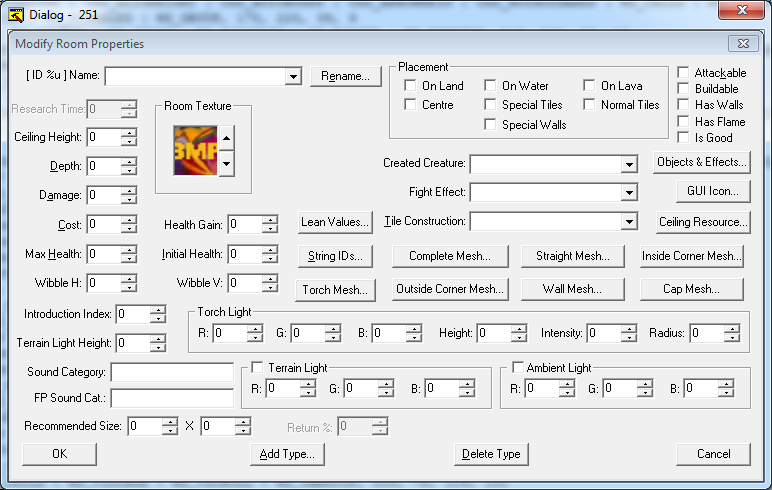Expand the Tile Construction combo box

coord(629,222)
